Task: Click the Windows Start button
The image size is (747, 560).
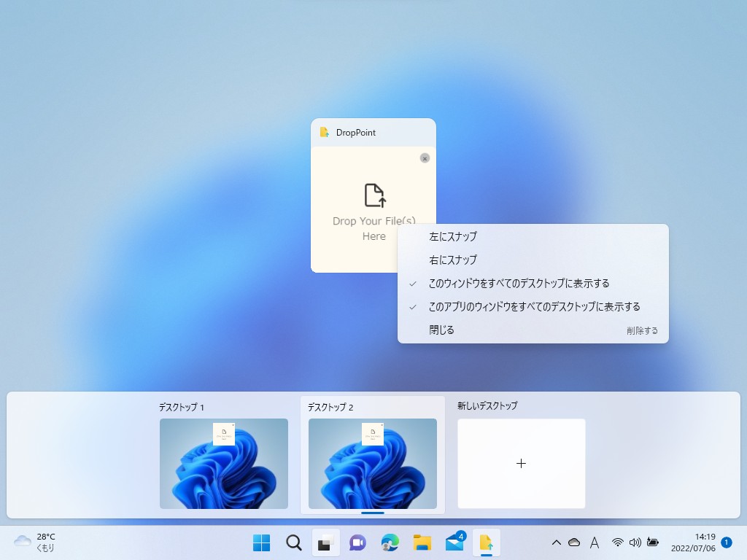Action: tap(261, 542)
